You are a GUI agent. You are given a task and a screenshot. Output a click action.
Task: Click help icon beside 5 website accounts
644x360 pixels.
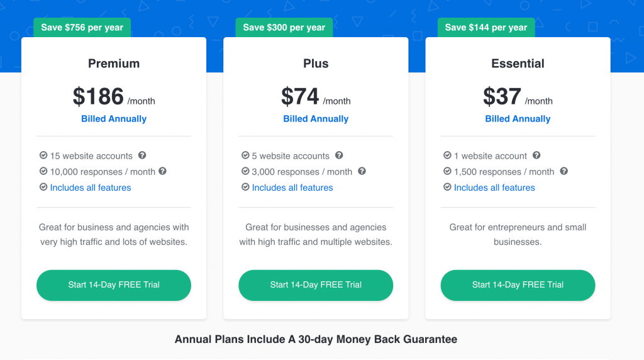[x=339, y=155]
